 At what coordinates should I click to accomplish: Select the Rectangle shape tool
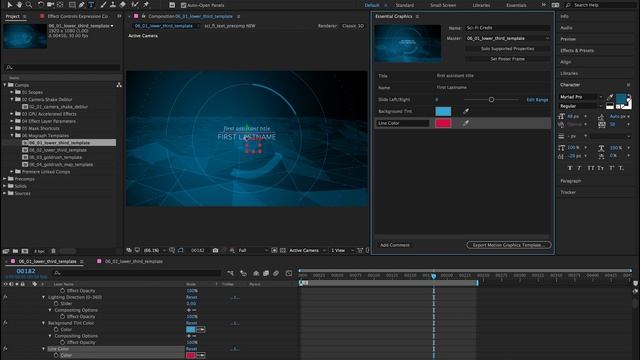pos(72,5)
